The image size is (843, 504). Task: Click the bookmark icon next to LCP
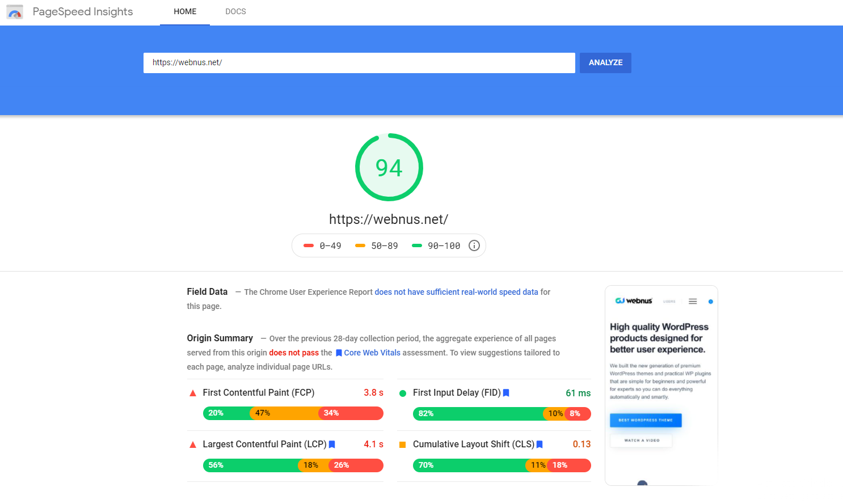pyautogui.click(x=332, y=444)
